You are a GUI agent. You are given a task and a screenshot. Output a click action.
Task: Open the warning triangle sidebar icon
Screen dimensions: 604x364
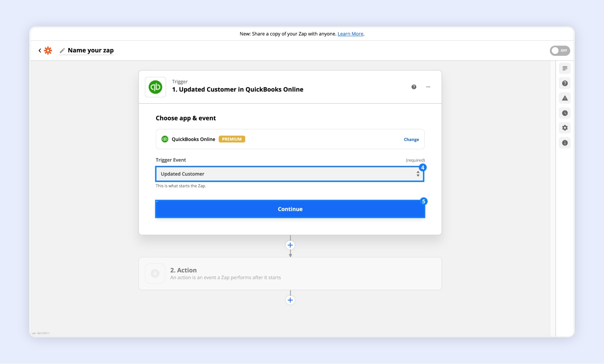pos(565,98)
